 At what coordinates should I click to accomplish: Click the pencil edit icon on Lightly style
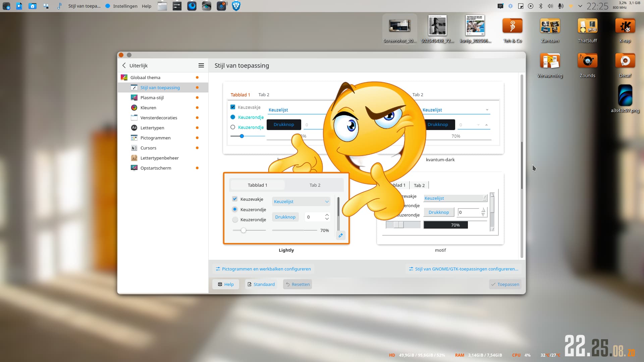point(340,235)
